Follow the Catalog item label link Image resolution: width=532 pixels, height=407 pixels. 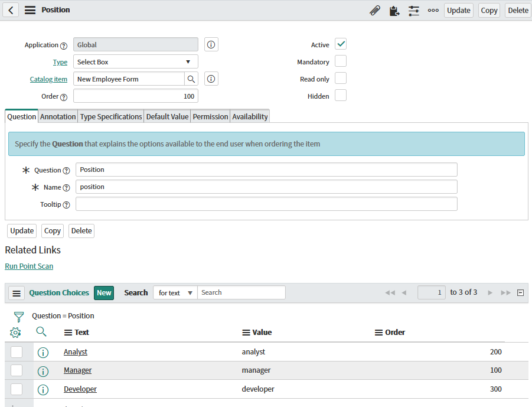[48, 79]
